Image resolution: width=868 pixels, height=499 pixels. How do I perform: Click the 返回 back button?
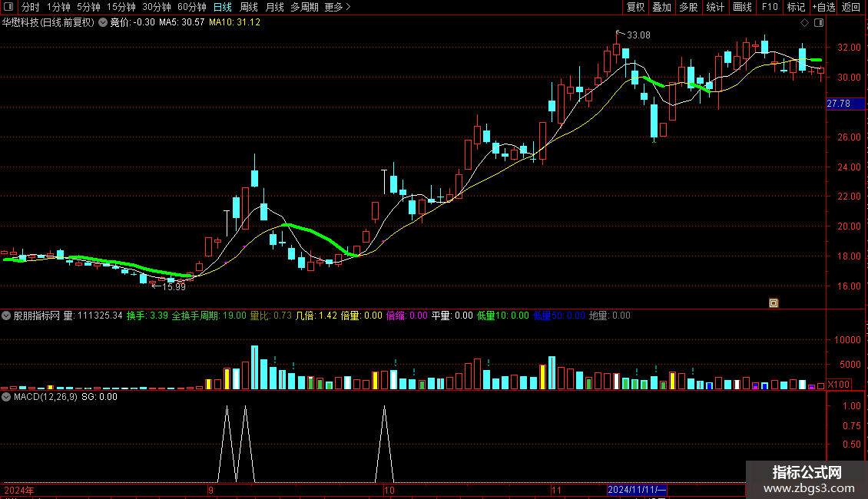point(851,7)
